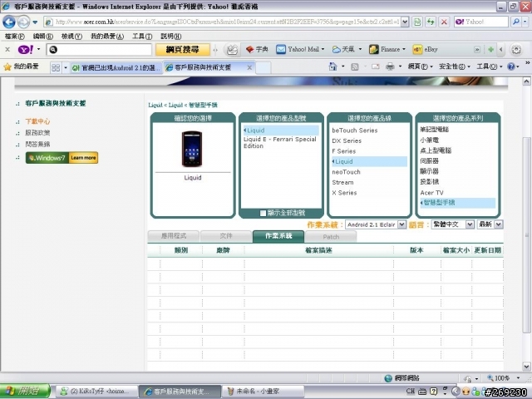Click the Windows 7 Learn more banner
Image resolution: width=532 pixels, height=399 pixels.
(x=62, y=158)
